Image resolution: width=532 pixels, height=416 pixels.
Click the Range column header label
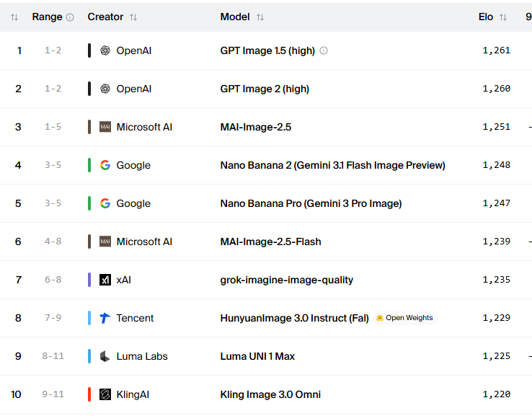pos(47,17)
